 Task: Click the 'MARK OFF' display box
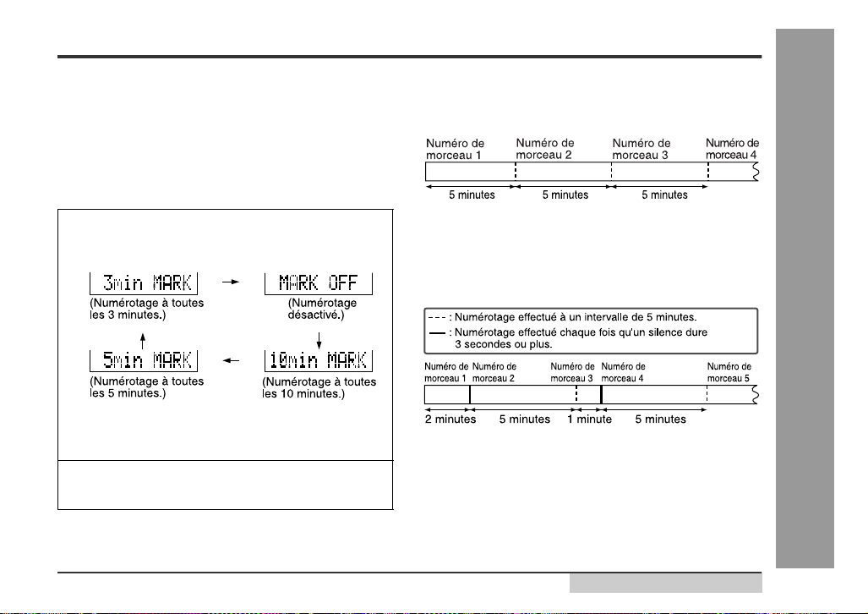point(319,283)
